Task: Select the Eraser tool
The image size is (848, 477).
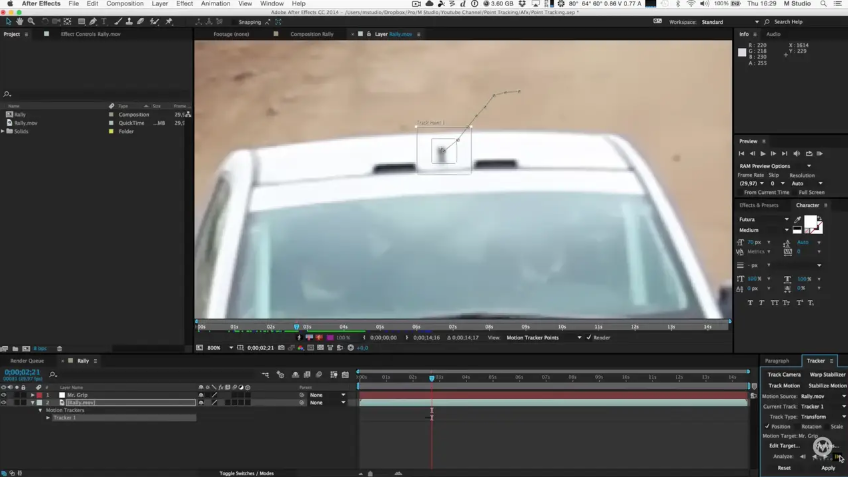Action: [x=141, y=22]
